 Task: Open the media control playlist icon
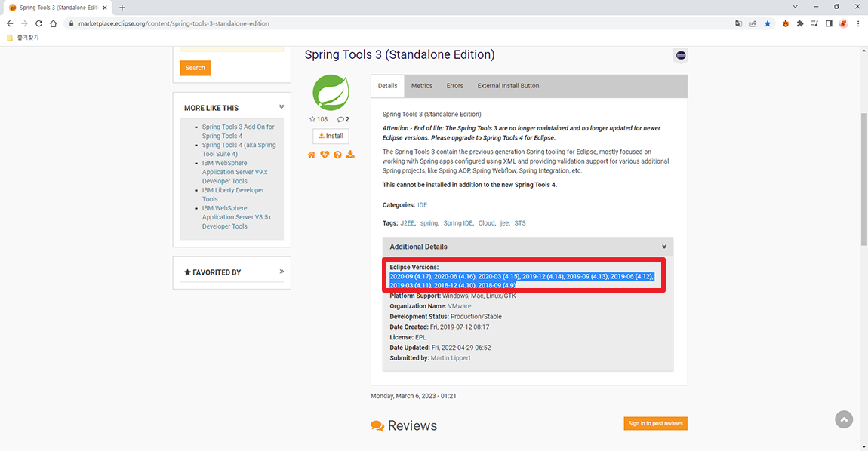pyautogui.click(x=814, y=24)
